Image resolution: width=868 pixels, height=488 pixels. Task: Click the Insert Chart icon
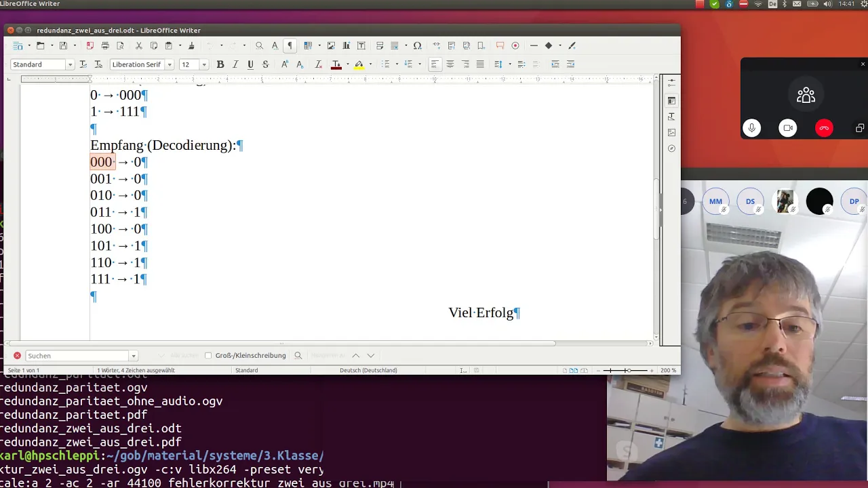coord(346,45)
